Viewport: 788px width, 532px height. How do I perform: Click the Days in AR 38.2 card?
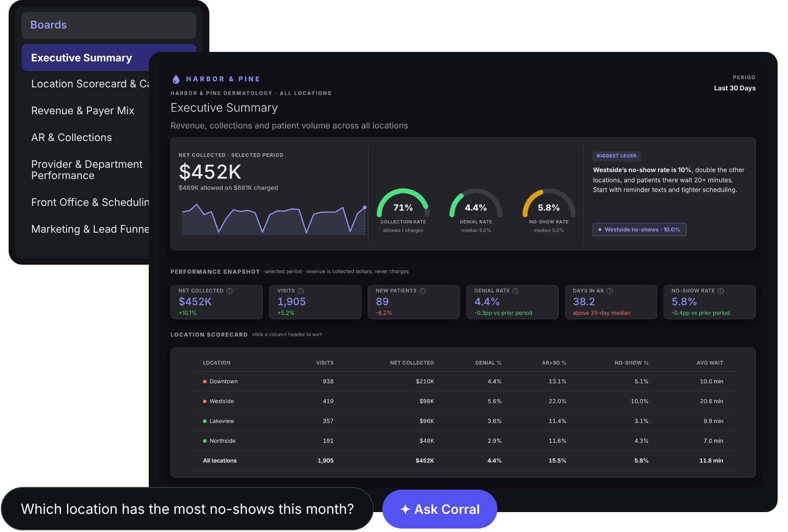611,302
